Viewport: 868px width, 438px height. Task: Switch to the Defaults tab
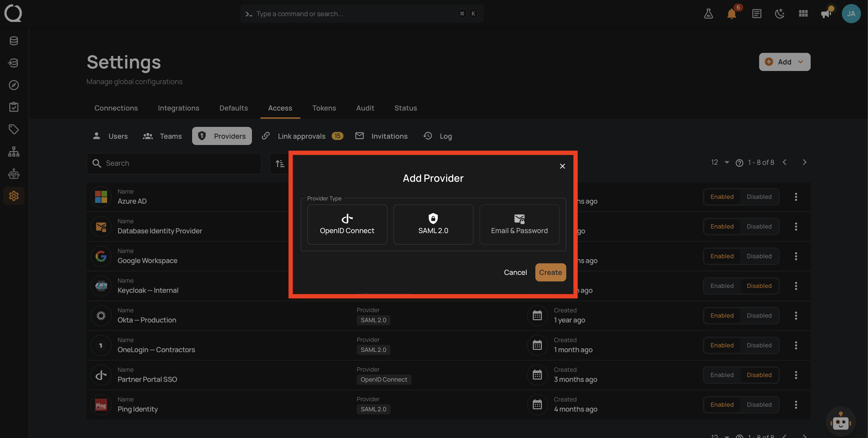point(234,108)
